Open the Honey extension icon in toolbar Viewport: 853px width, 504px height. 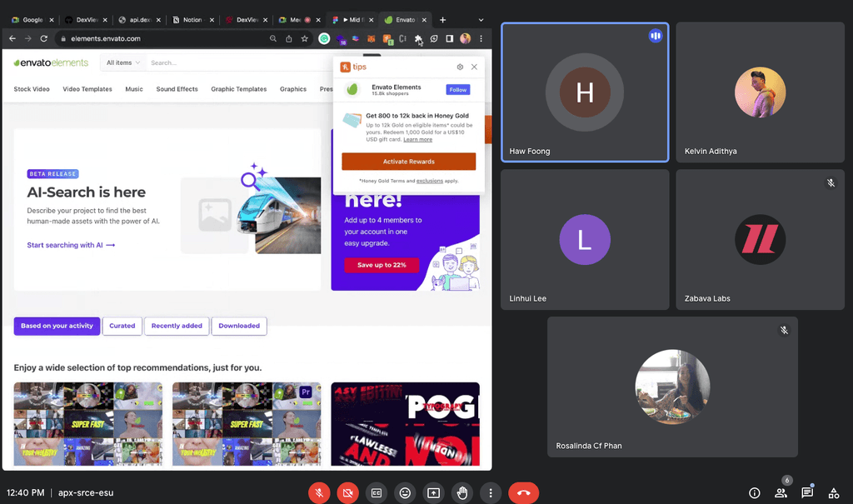click(387, 38)
